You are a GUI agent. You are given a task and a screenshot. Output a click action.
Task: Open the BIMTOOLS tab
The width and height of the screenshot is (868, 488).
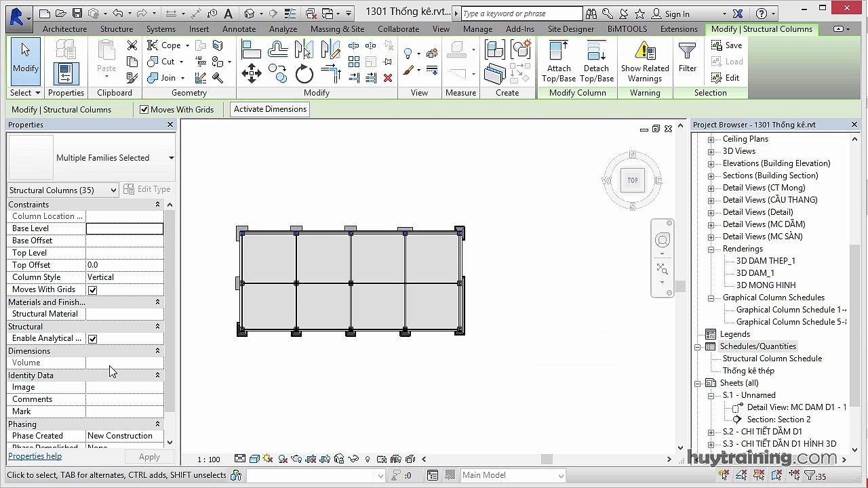coord(627,29)
